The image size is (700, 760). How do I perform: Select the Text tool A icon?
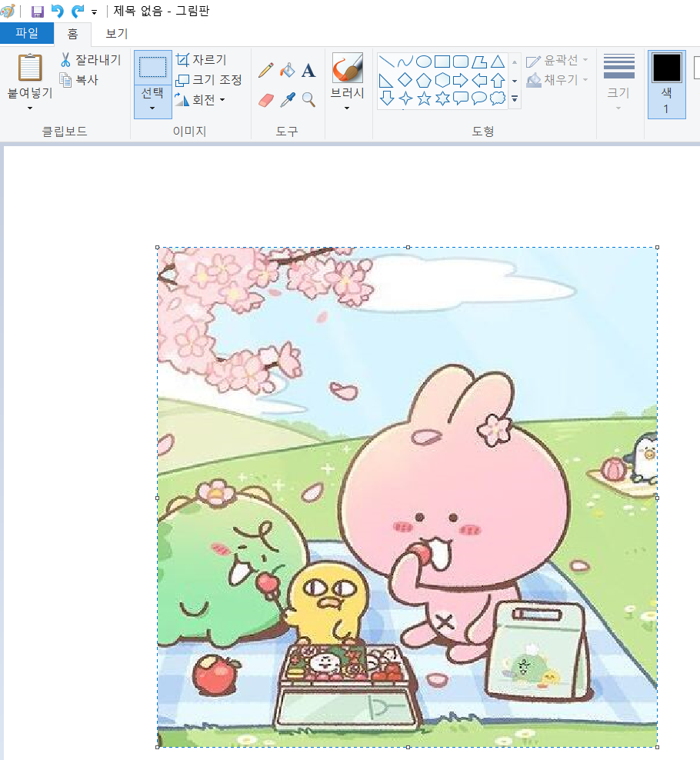308,70
